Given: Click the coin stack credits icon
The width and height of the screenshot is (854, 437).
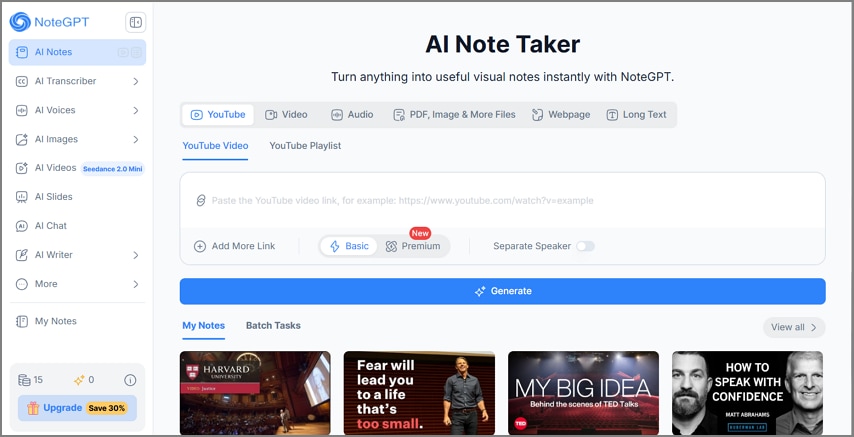Looking at the screenshot, I should (x=24, y=380).
